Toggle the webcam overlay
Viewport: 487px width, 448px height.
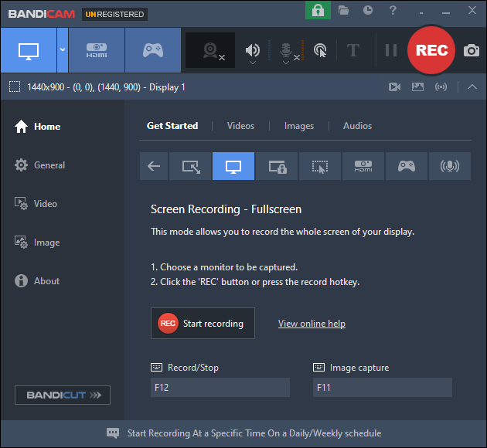pyautogui.click(x=210, y=50)
